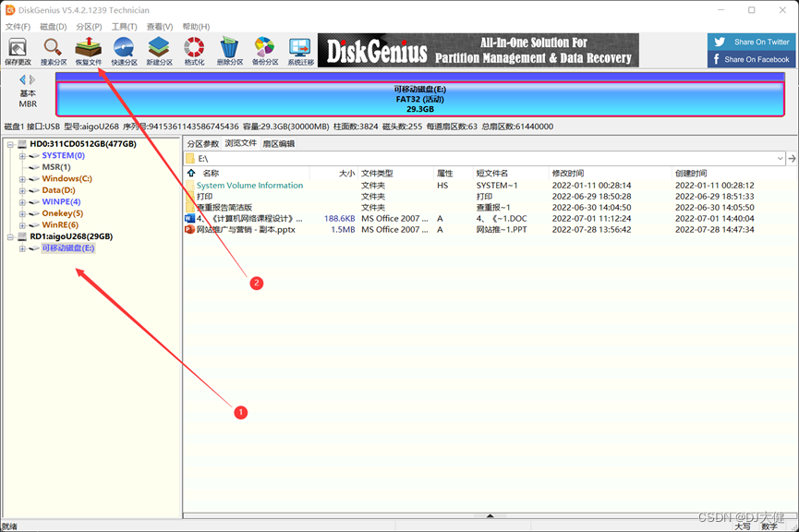Go to previous disk with left arrow
Image resolution: width=799 pixels, height=532 pixels.
(x=22, y=79)
